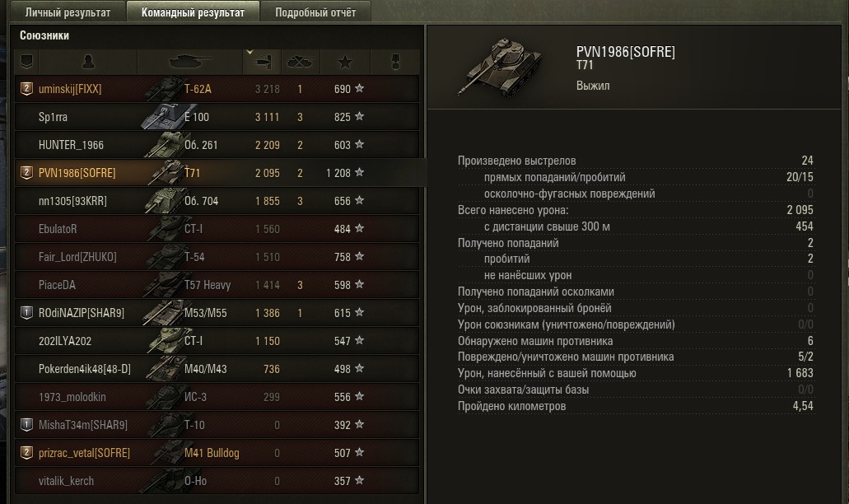Screen dimensions: 849x504
Task: Select vitalik_kerch O-Ho row
Action: pos(217,481)
